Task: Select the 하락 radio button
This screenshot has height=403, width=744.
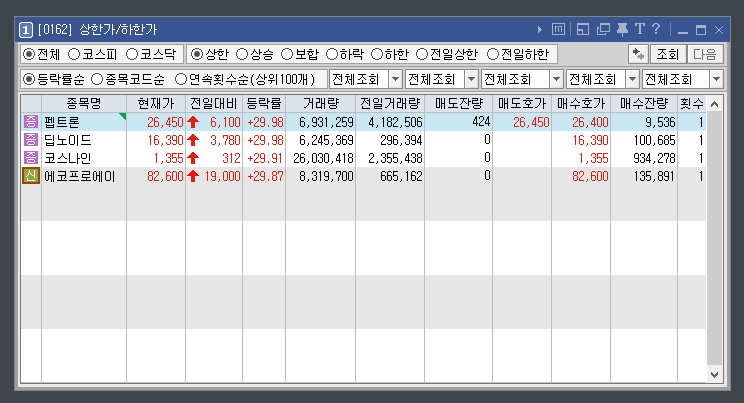Action: (x=332, y=54)
